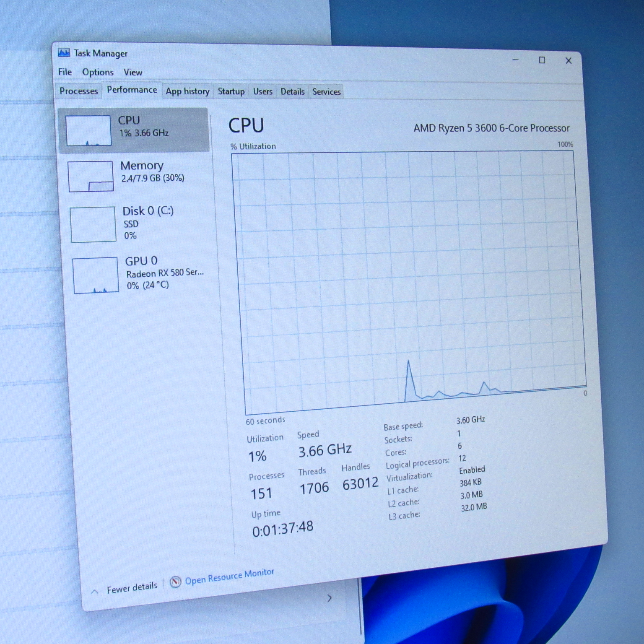The image size is (644, 644).
Task: Click the right chevron arrow behind window
Action: click(330, 598)
